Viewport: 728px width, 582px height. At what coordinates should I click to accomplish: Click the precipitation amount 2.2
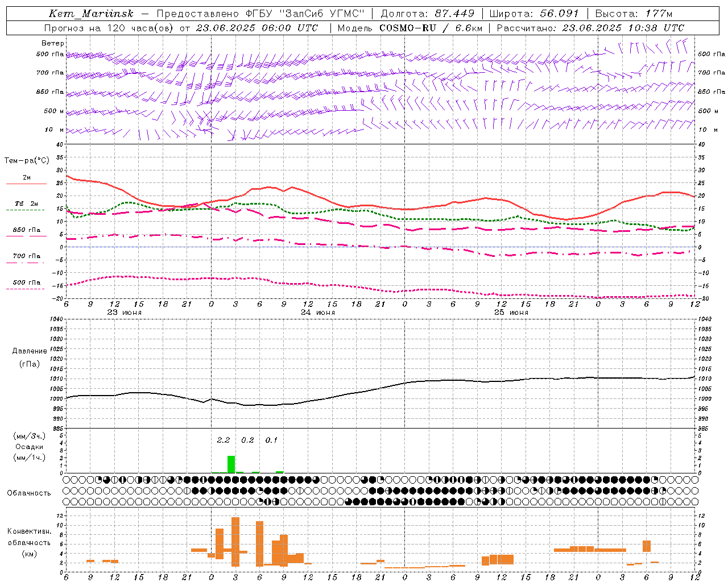pyautogui.click(x=224, y=440)
